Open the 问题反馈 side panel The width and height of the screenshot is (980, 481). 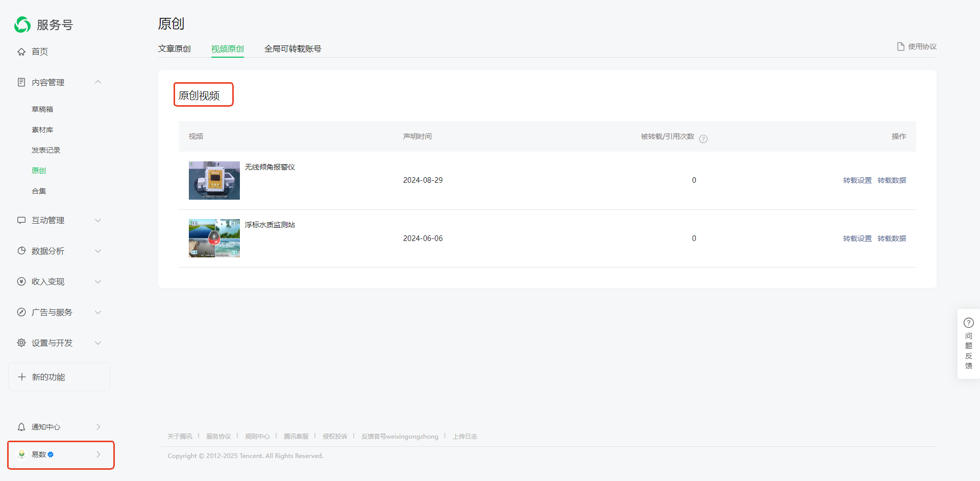coord(969,344)
